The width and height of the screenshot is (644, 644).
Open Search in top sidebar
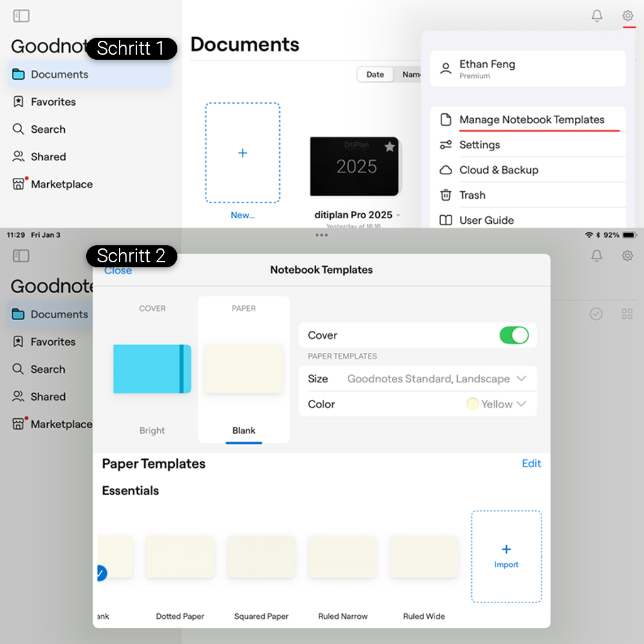39,130
